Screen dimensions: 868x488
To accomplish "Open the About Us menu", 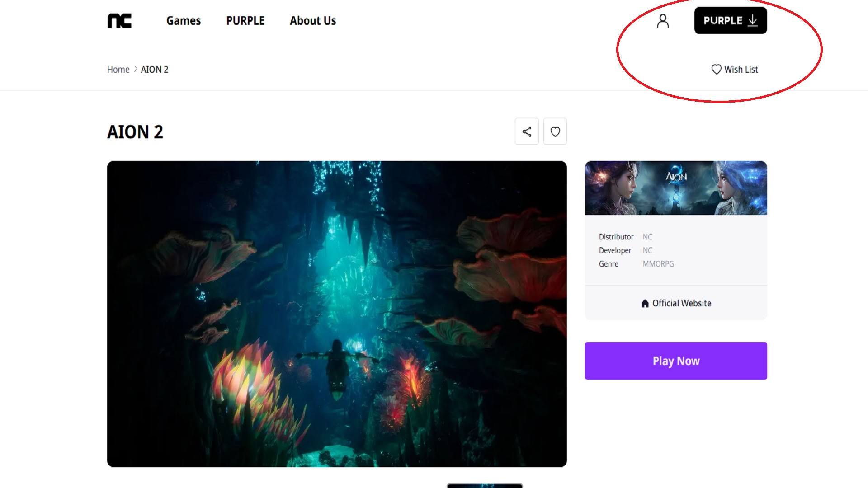I will (313, 21).
